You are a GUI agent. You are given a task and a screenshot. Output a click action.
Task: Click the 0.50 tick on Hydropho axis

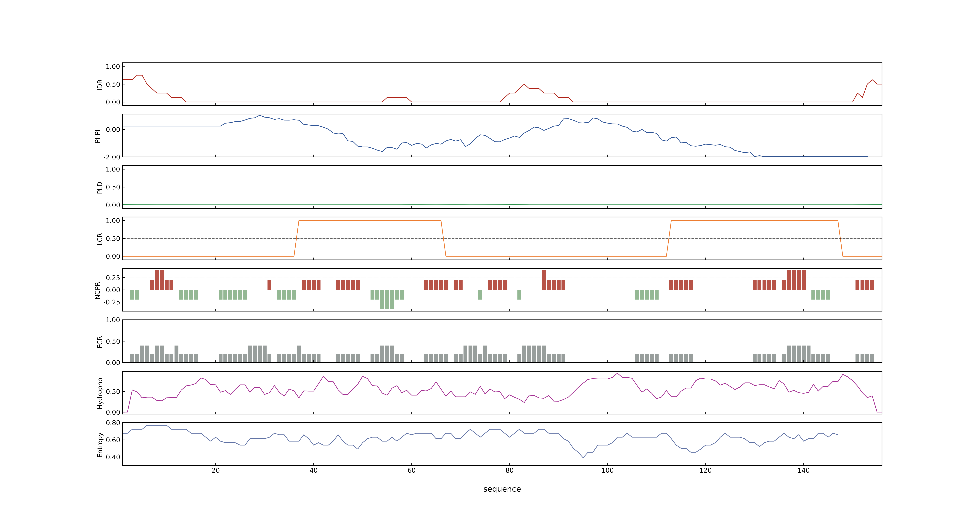113,391
